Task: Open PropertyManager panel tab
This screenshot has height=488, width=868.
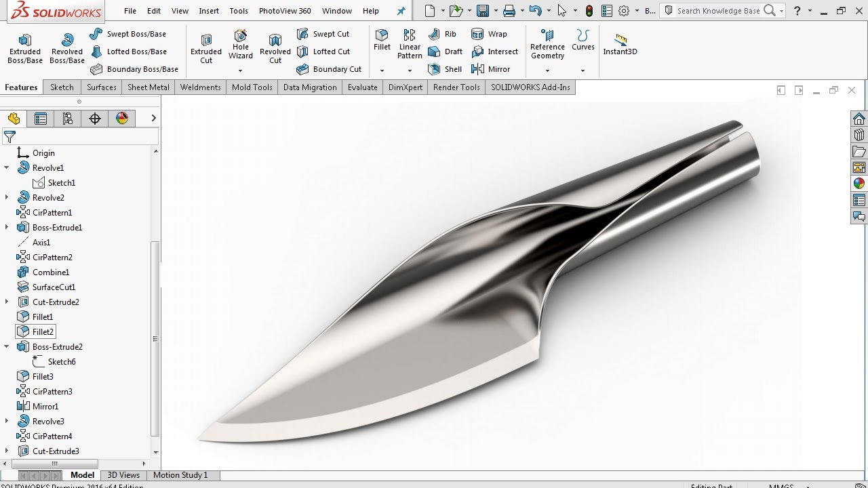Action: click(x=41, y=119)
